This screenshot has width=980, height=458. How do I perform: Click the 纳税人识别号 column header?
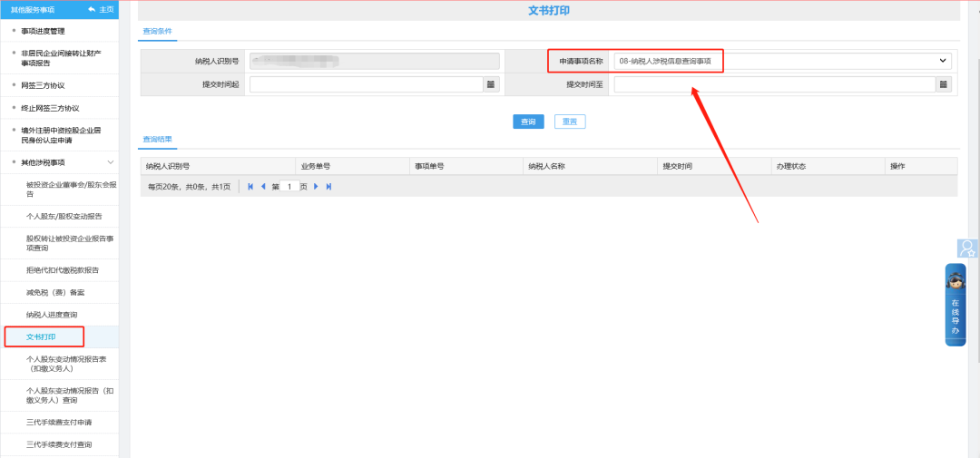pos(218,166)
